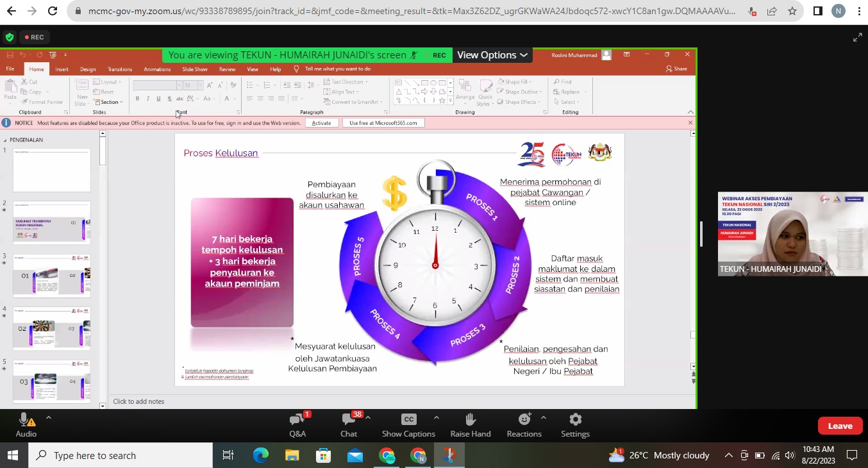Open the Font Color picker
The height and width of the screenshot is (468, 868).
pos(227,99)
